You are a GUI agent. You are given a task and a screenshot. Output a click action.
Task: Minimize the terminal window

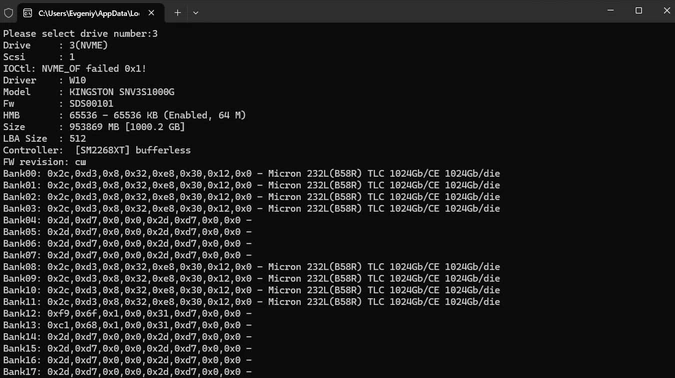[x=610, y=10]
